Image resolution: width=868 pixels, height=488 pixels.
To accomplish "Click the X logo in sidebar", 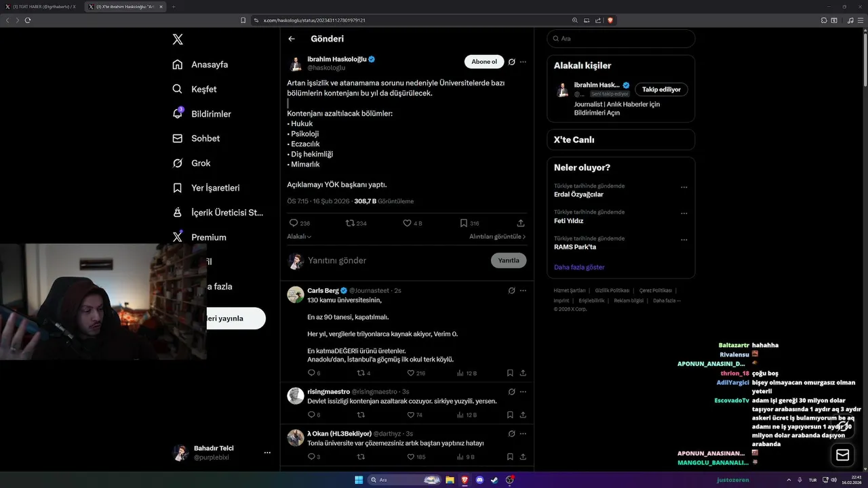I will coord(178,39).
